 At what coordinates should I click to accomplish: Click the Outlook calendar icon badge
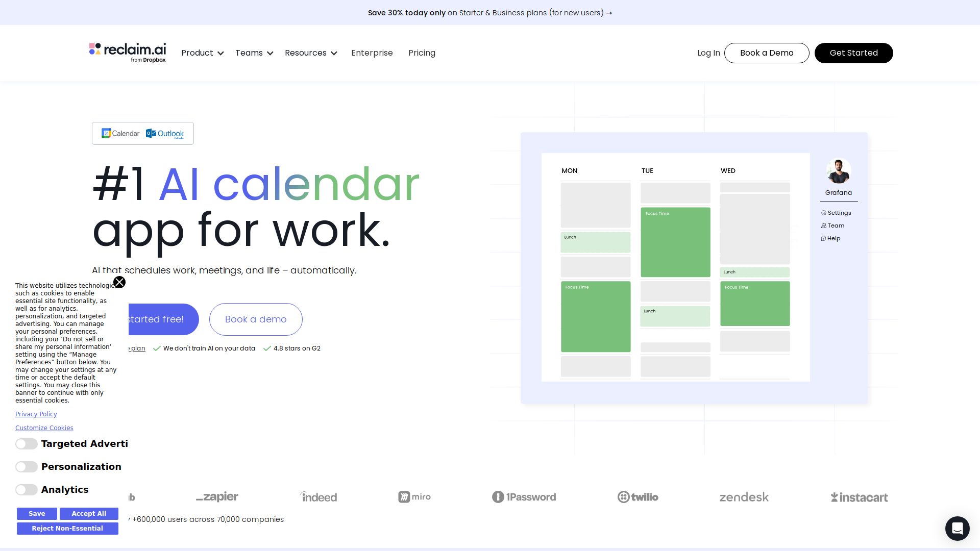(165, 133)
